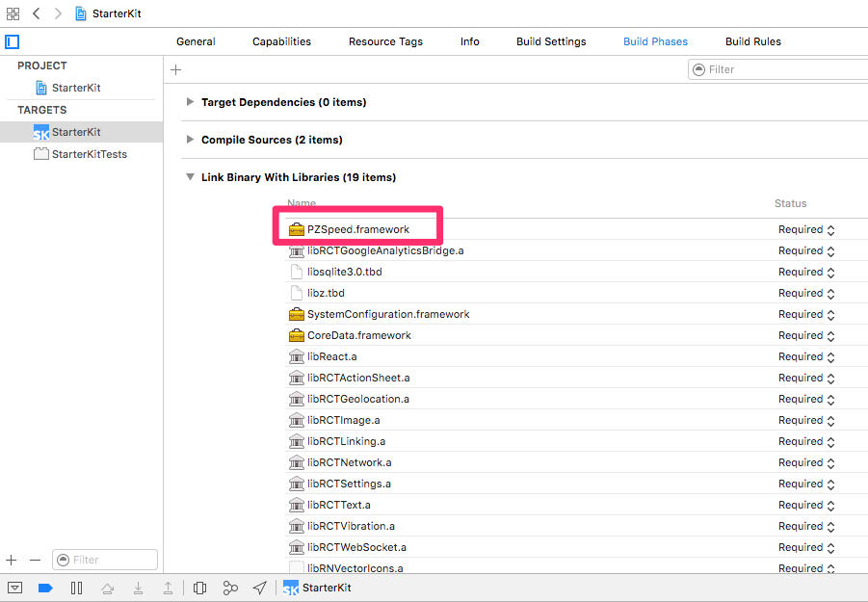The height and width of the screenshot is (602, 868).
Task: Select the StarterKitTests target
Action: pos(80,154)
